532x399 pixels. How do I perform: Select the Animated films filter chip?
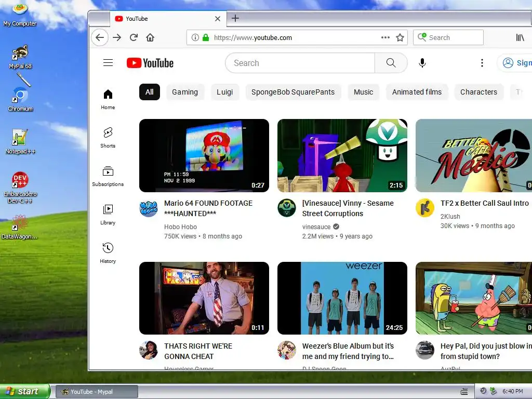417,92
